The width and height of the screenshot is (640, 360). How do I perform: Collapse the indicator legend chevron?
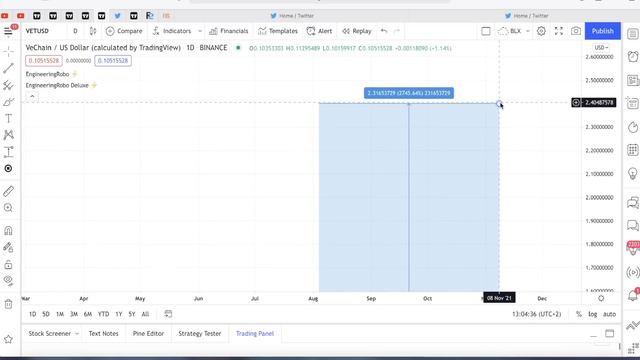32,97
